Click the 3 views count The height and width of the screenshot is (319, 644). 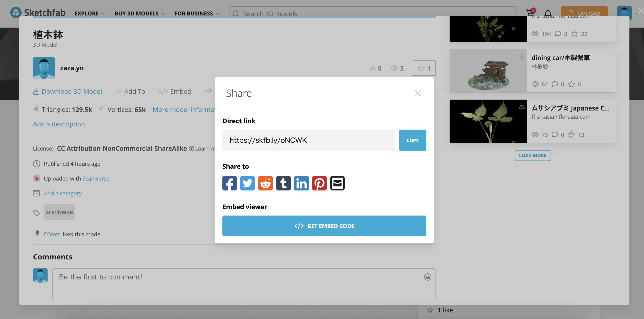397,68
